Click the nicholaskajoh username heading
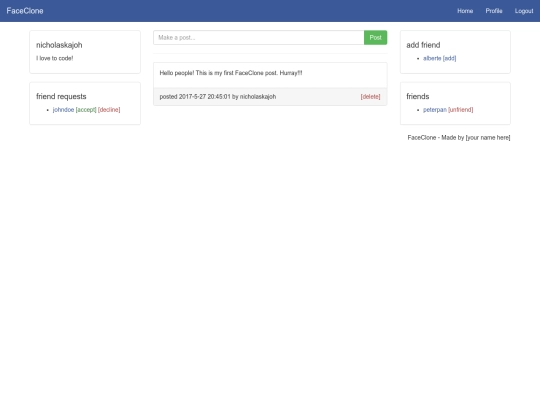Screen dimensions: 540x405 [x=59, y=45]
